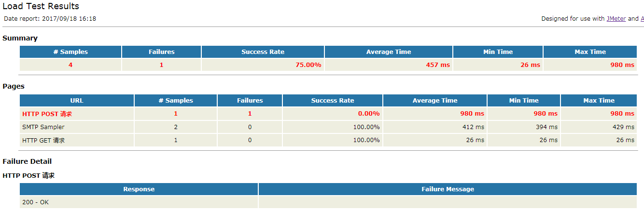The height and width of the screenshot is (211, 644).
Task: Select the Summary min time 26 ms
Action: pos(530,65)
